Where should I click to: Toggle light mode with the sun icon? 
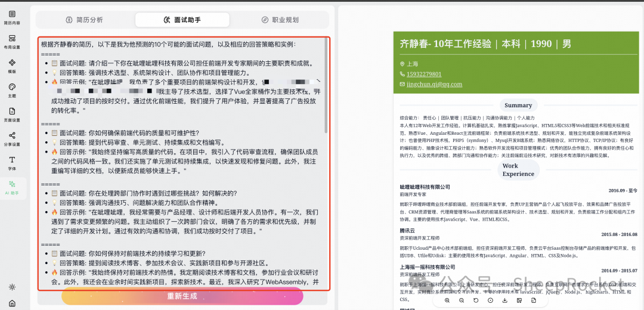coord(13,287)
